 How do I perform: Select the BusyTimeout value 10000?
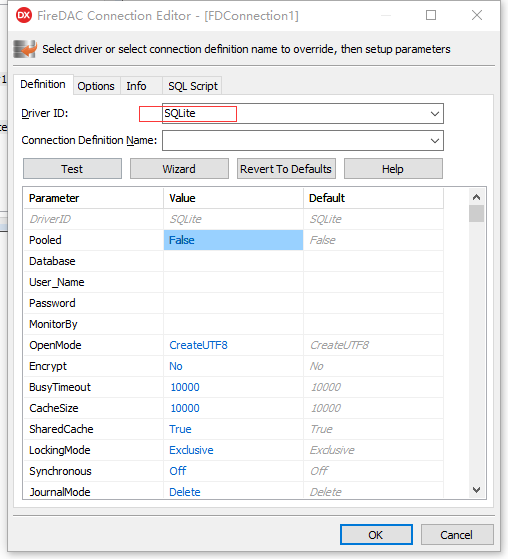[x=234, y=387]
